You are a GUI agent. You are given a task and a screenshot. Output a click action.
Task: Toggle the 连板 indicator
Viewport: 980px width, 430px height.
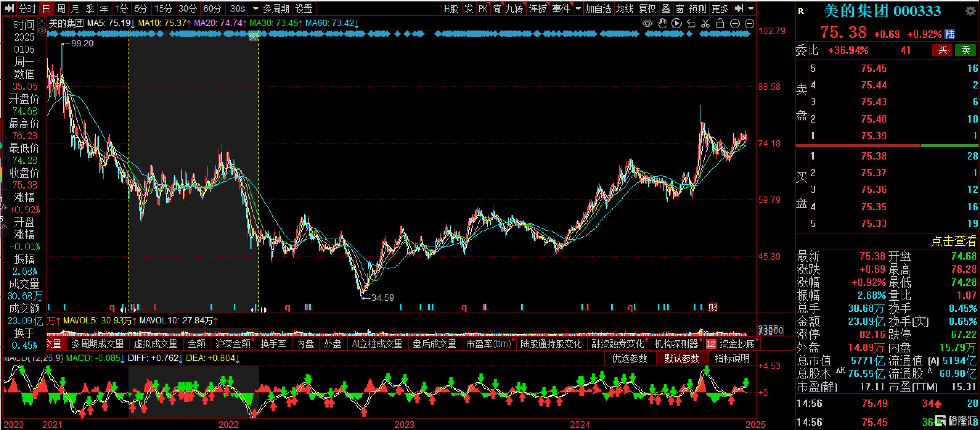(x=538, y=8)
